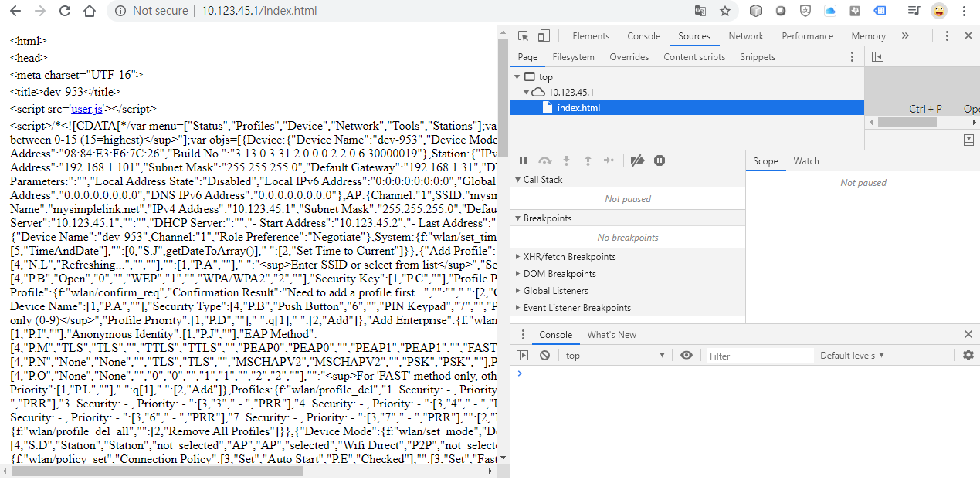The width and height of the screenshot is (980, 483).
Task: Bookmark this page with the star
Action: [x=724, y=11]
